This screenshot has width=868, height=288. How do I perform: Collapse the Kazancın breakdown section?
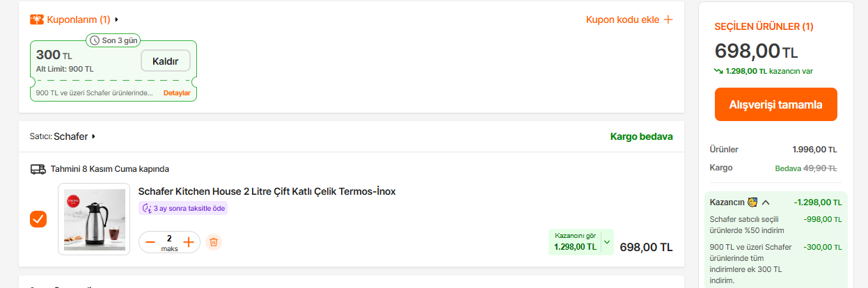click(766, 202)
